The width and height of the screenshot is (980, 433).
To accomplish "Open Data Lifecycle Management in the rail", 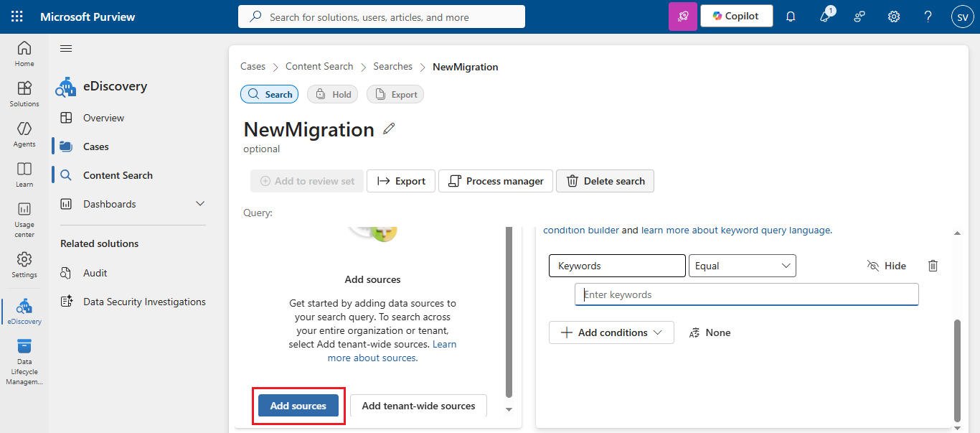I will (x=24, y=362).
